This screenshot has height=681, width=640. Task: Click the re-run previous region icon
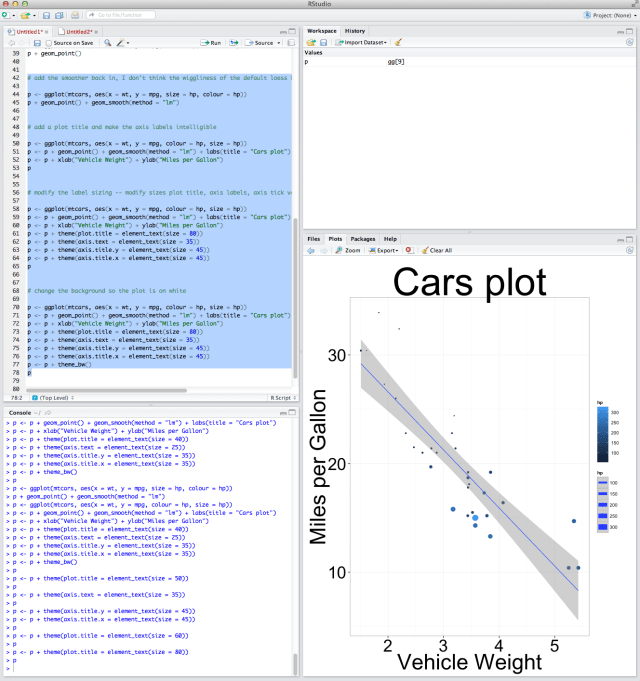tap(234, 43)
